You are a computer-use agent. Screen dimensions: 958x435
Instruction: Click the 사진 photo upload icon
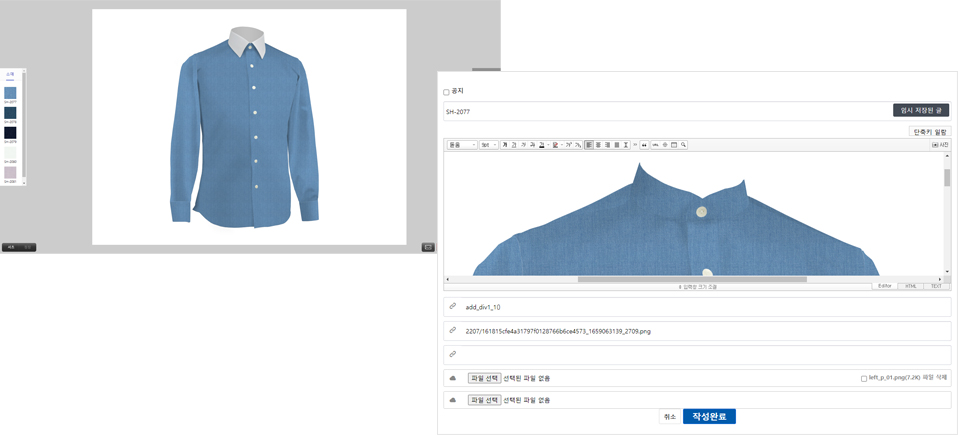coord(939,145)
